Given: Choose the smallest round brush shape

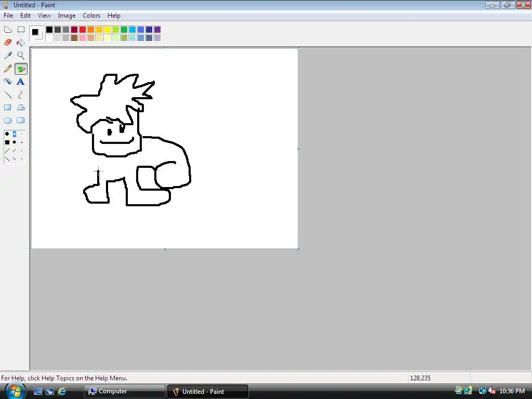Looking at the screenshot, I should click(22, 134).
